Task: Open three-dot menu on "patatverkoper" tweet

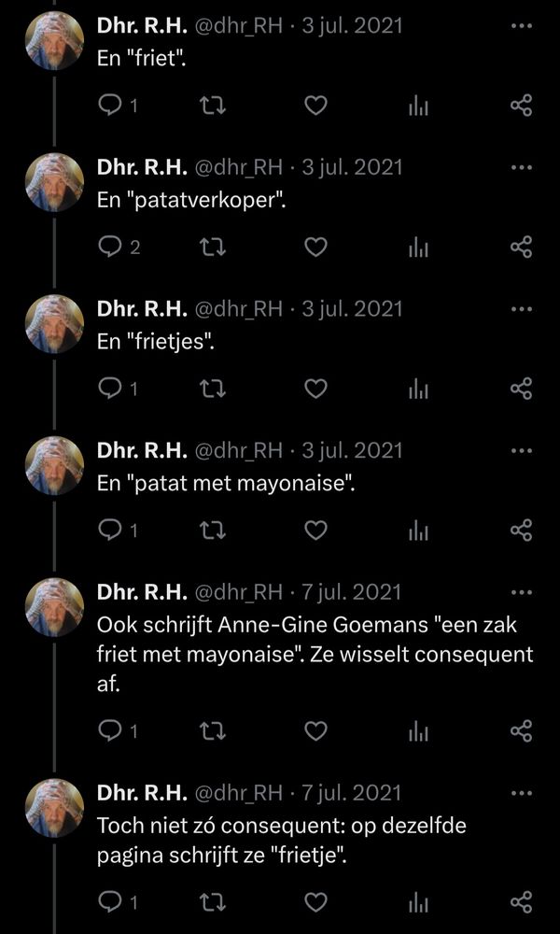Action: pos(522,167)
